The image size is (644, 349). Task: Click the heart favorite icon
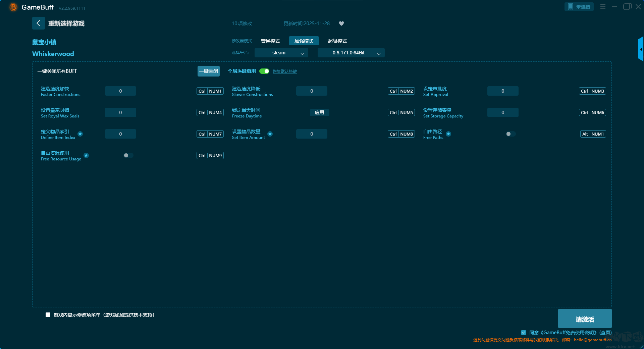(341, 23)
